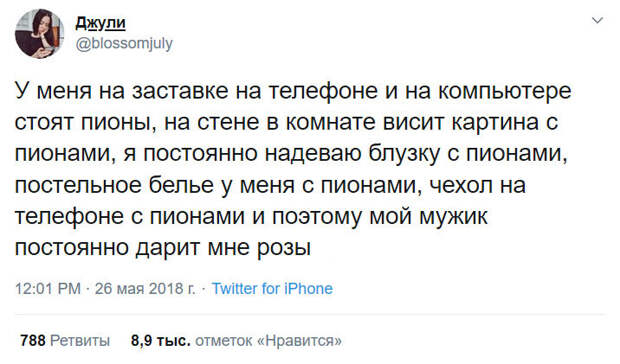Click tweet line starting "У меня на заставке"
The image size is (620, 364).
pyautogui.click(x=293, y=91)
